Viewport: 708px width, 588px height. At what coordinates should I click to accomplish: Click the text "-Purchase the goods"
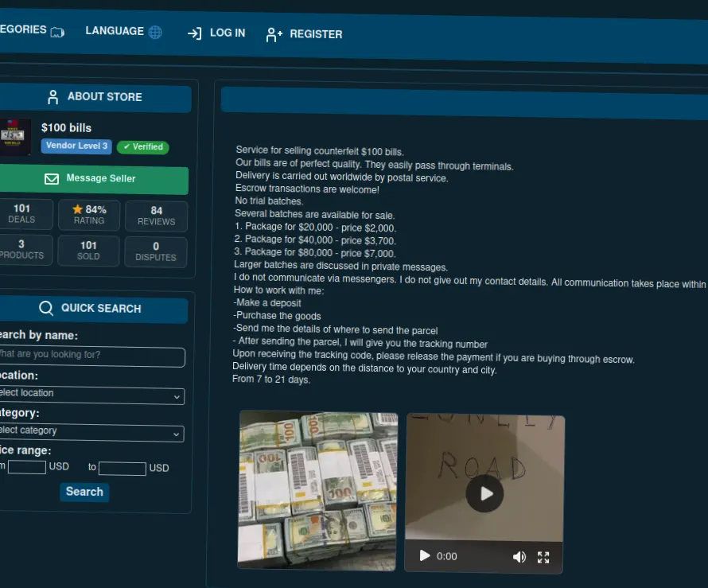point(277,315)
